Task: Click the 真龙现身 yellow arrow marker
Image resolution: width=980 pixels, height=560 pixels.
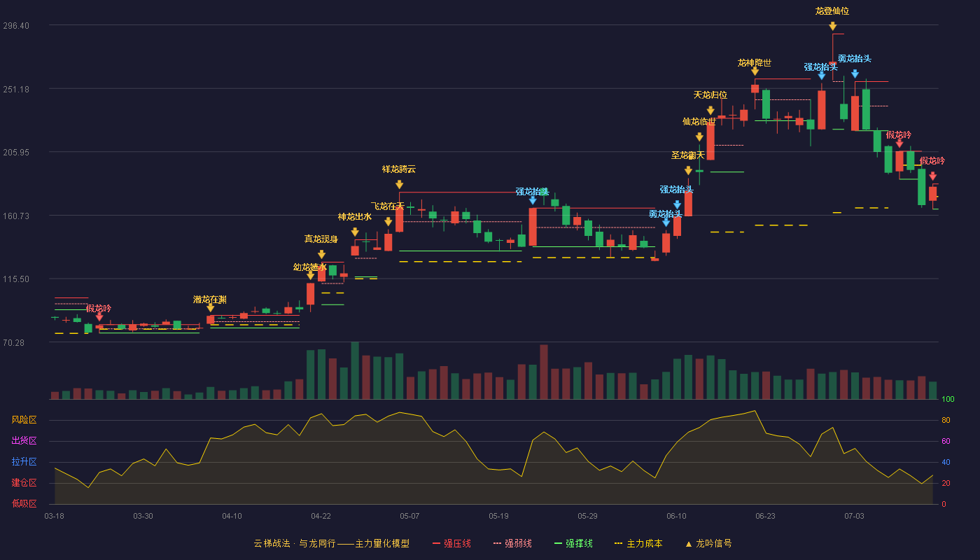Action: (x=321, y=255)
